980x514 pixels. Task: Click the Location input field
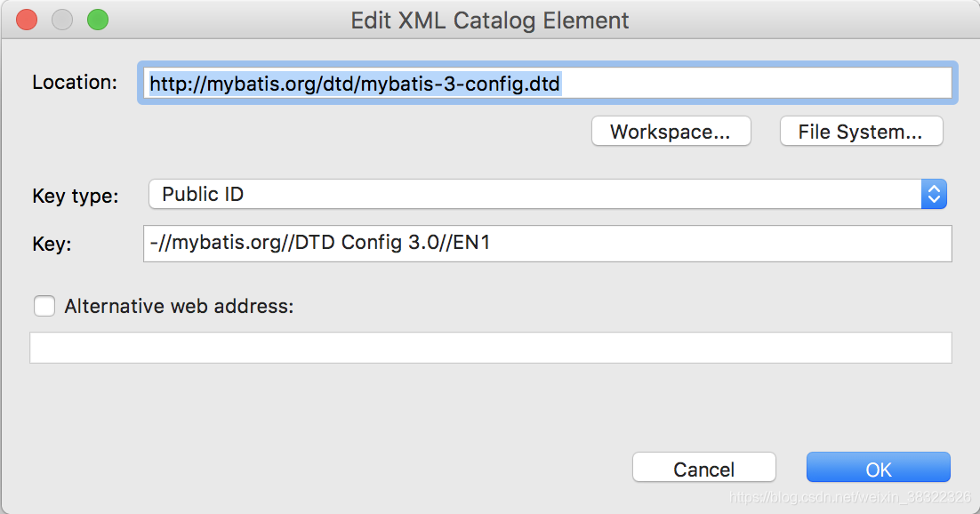pyautogui.click(x=548, y=83)
